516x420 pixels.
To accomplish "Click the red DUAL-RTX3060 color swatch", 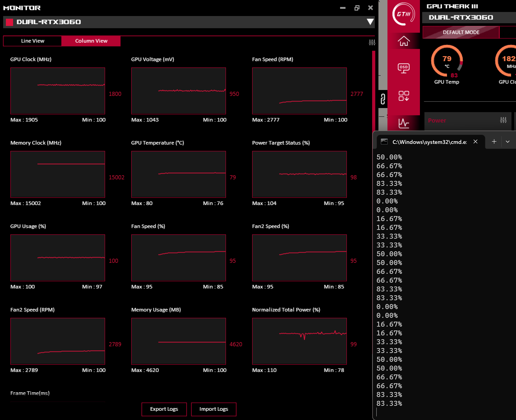I will (x=9, y=22).
